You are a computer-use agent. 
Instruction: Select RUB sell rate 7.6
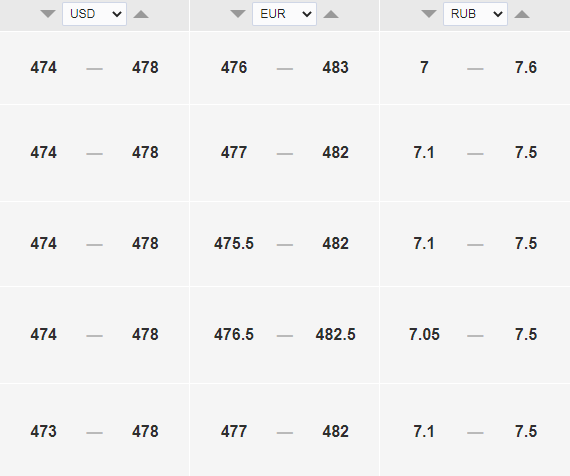(x=526, y=68)
